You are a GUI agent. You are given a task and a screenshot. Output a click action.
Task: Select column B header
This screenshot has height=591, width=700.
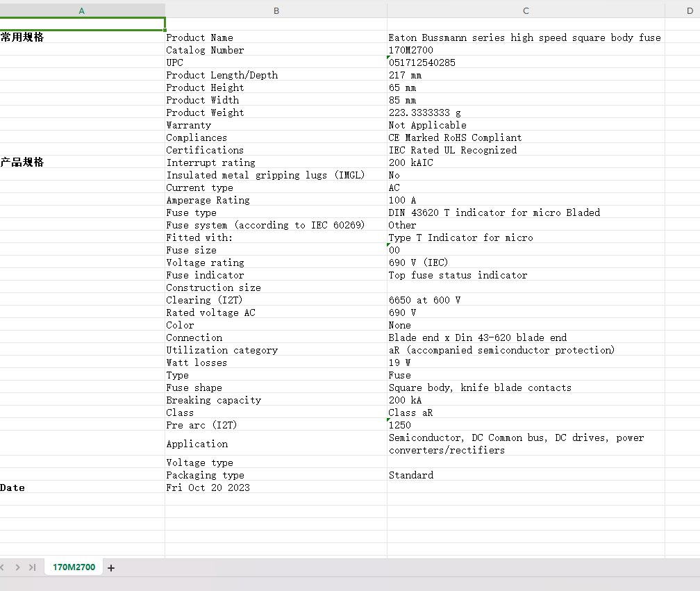[x=276, y=10]
